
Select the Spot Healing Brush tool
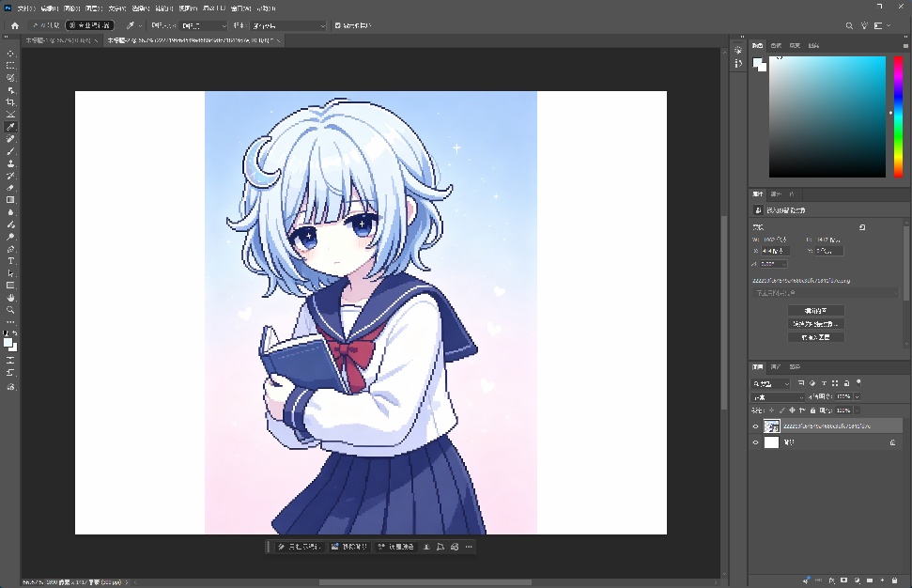click(x=10, y=139)
